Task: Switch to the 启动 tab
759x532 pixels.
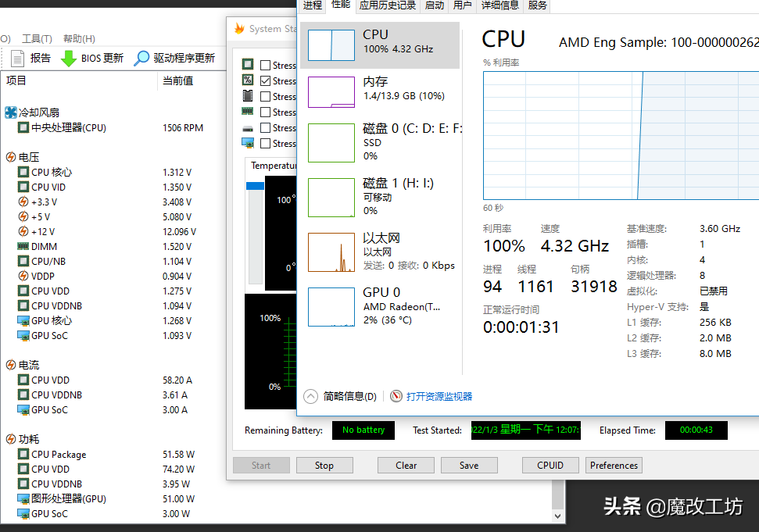Action: click(x=435, y=5)
